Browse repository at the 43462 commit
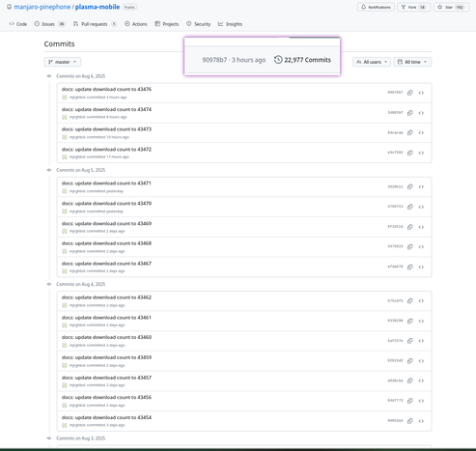 pos(421,301)
